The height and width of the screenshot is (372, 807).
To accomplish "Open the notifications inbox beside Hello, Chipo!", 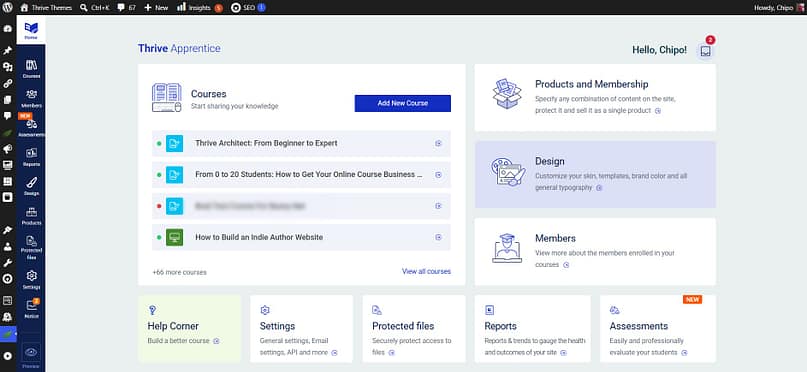I will click(x=706, y=51).
